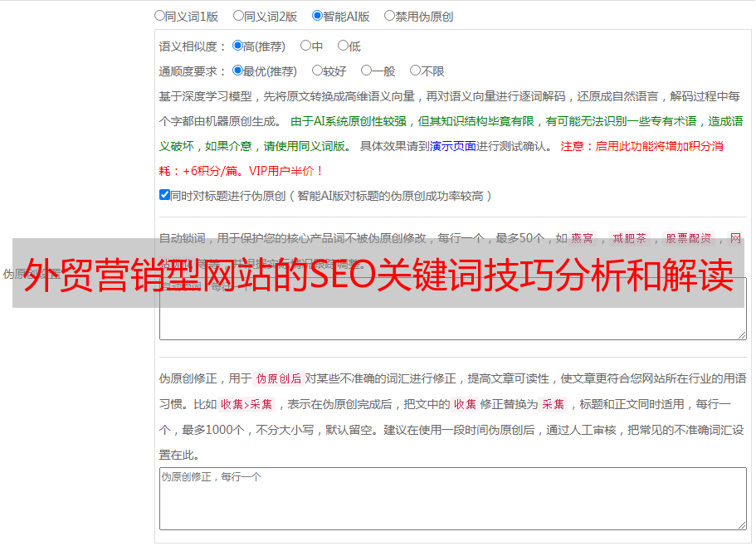Set 通顺度要求 to 一般

tap(366, 71)
